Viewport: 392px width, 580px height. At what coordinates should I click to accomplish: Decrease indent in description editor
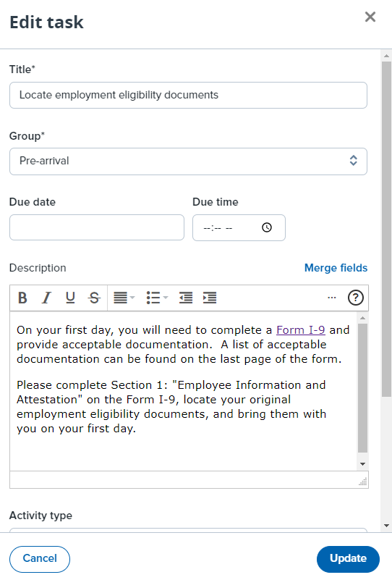[x=186, y=298]
